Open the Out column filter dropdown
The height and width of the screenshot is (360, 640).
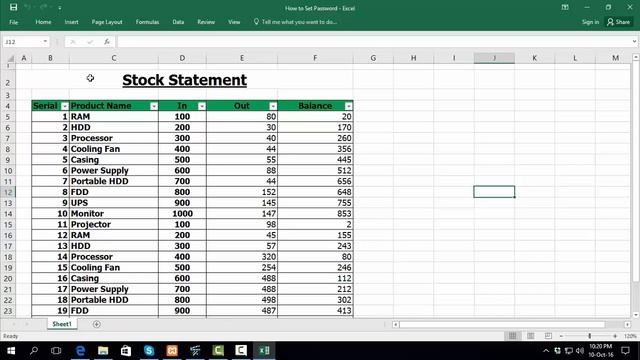tap(273, 106)
